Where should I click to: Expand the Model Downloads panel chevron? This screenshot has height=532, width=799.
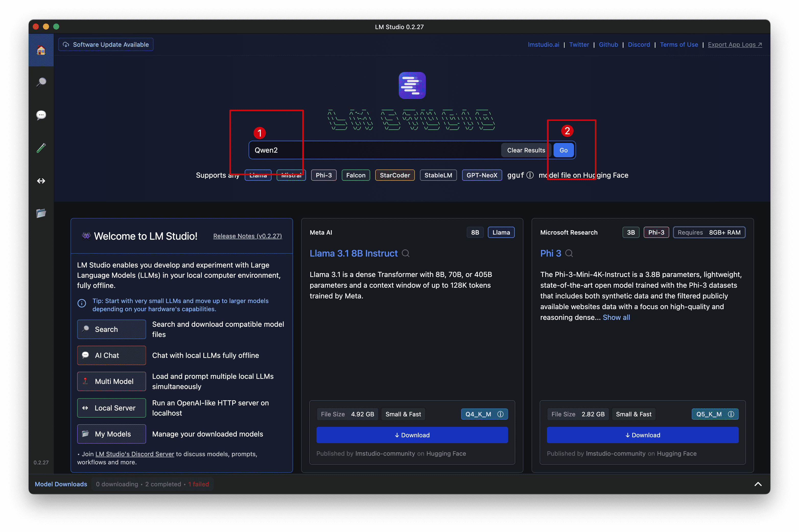pos(758,484)
